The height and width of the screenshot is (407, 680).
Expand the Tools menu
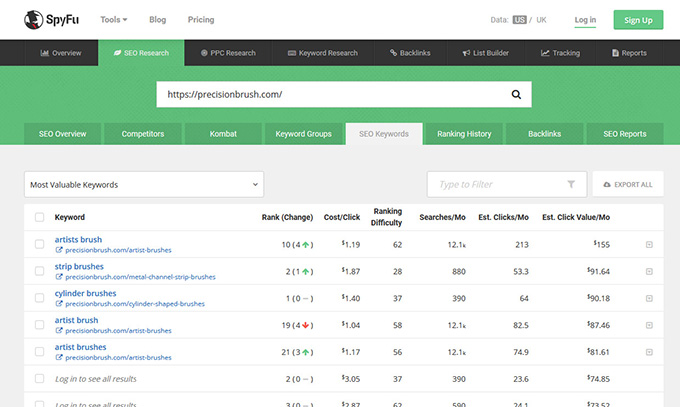(113, 19)
